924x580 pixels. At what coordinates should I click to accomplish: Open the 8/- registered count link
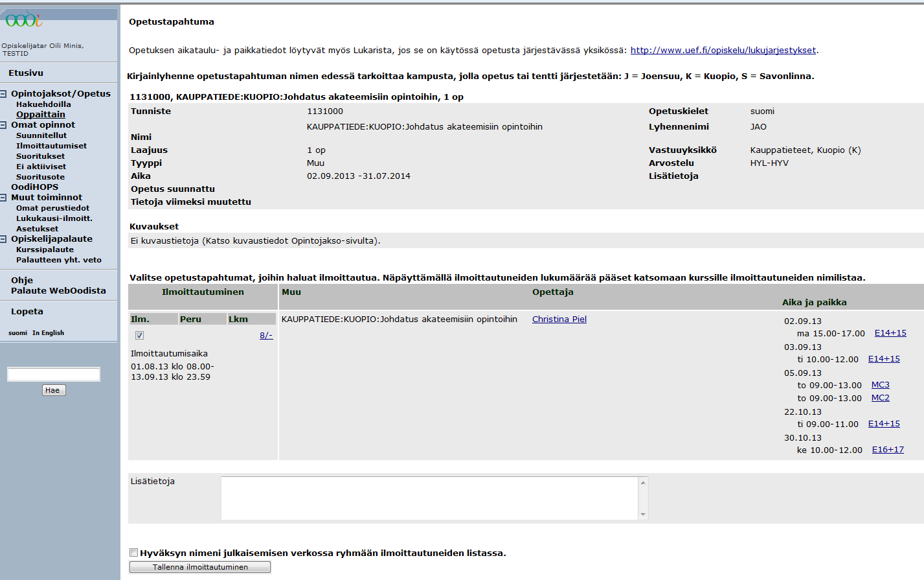point(266,336)
